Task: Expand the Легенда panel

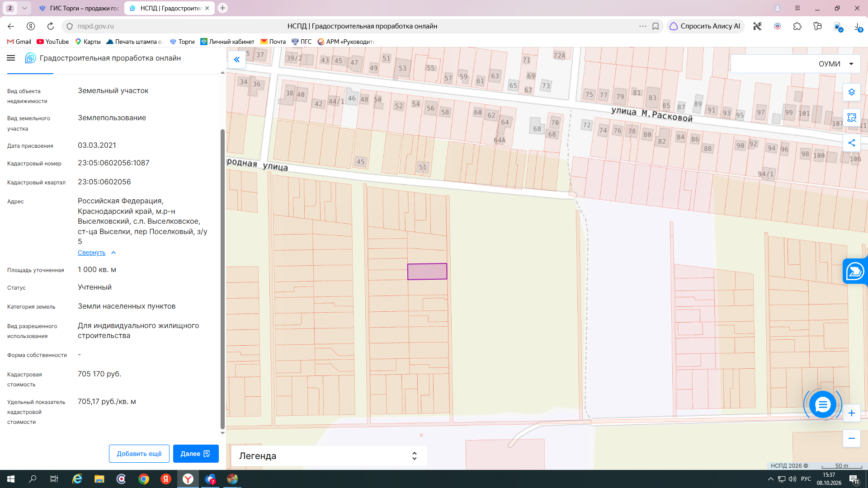Action: click(x=329, y=456)
